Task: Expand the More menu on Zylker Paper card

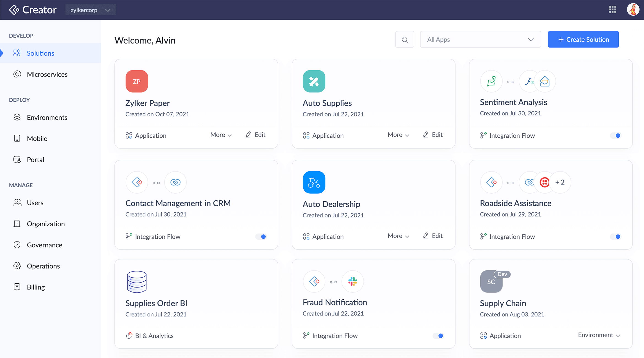Action: click(221, 135)
